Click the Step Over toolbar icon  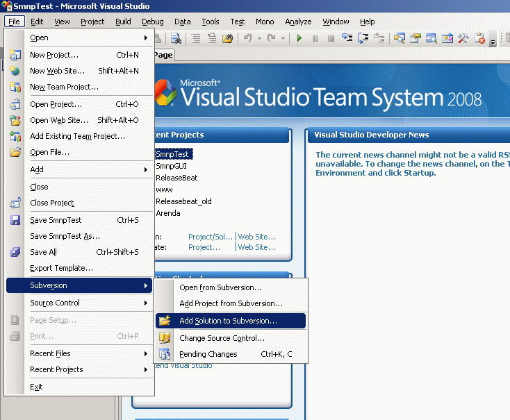[363, 38]
